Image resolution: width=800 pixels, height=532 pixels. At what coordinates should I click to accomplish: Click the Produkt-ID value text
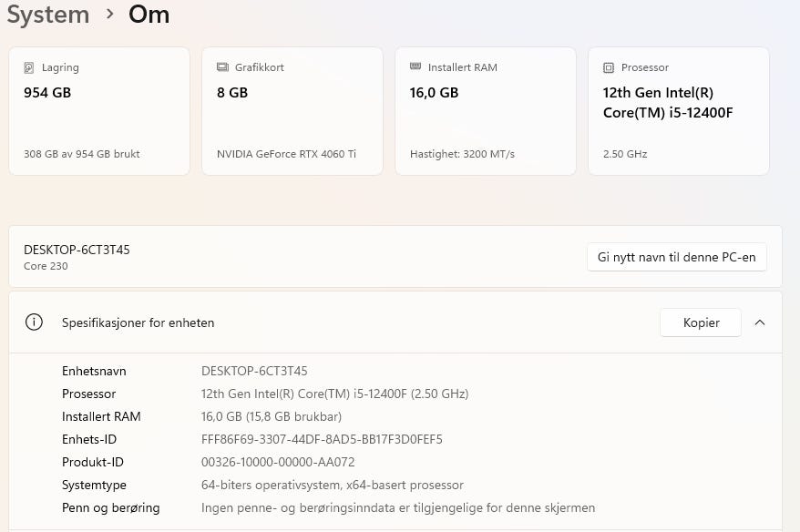point(278,462)
